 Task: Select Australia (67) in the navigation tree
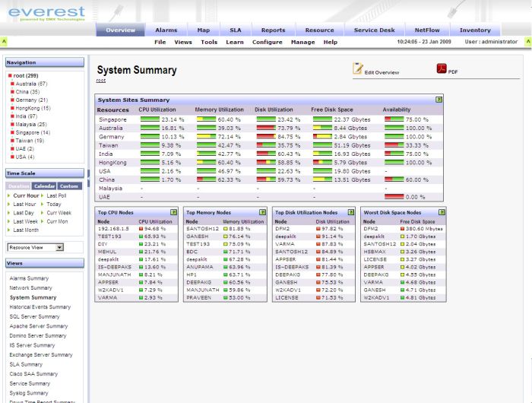pos(31,84)
